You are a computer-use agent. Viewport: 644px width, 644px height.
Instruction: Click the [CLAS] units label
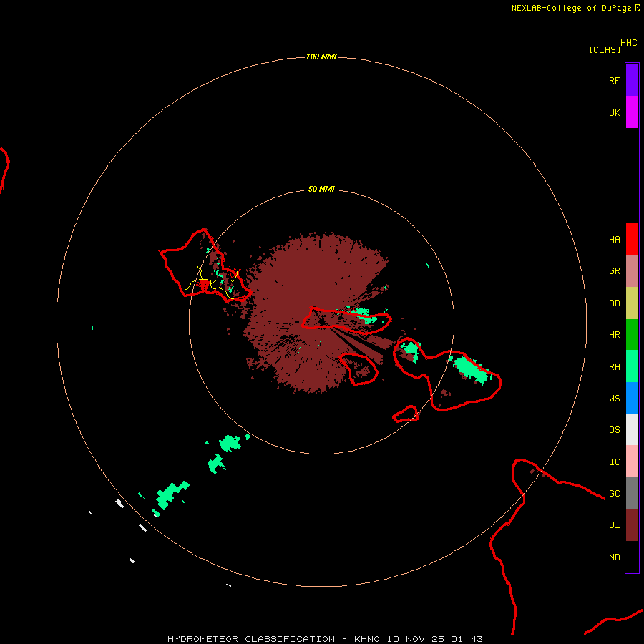point(605,49)
